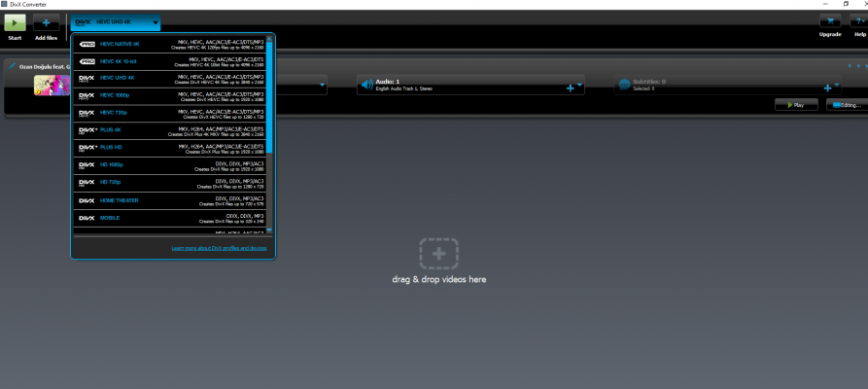868x389 pixels.
Task: Select the HEVC 720p profile
Action: [170, 114]
